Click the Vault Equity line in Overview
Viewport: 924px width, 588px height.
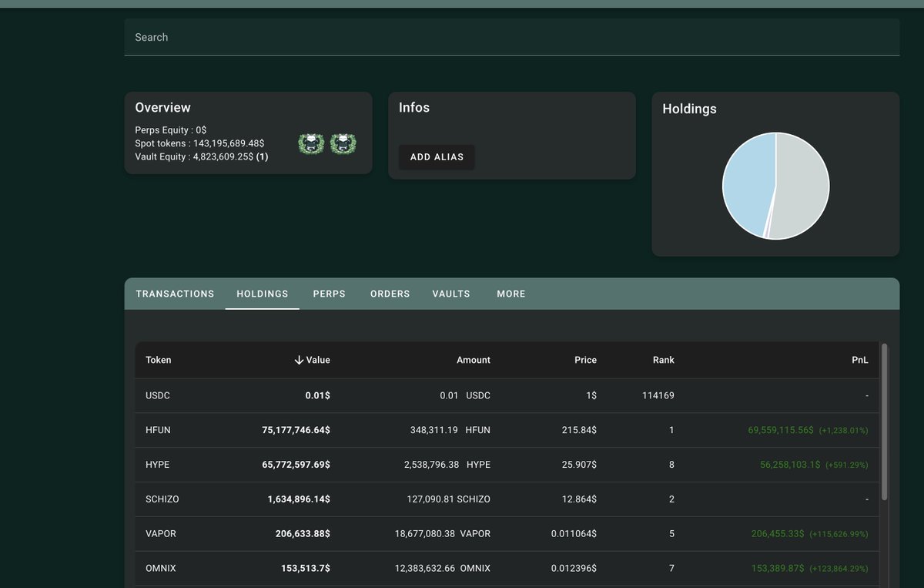pos(201,156)
